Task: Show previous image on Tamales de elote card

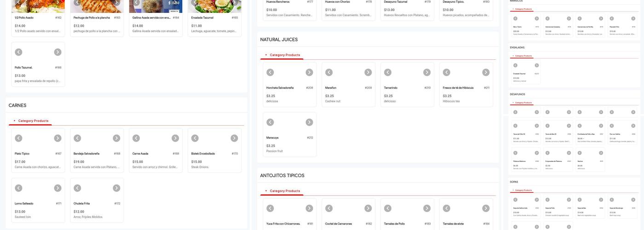Action: [447, 208]
